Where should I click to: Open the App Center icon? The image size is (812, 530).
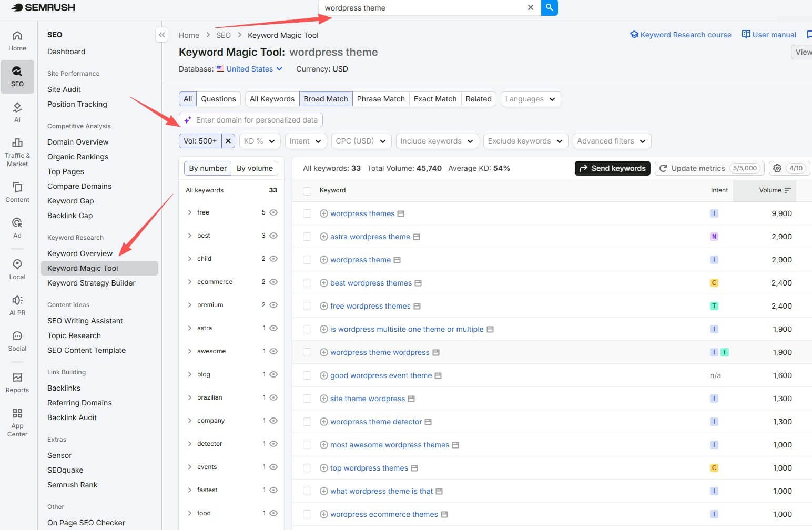coord(17,422)
